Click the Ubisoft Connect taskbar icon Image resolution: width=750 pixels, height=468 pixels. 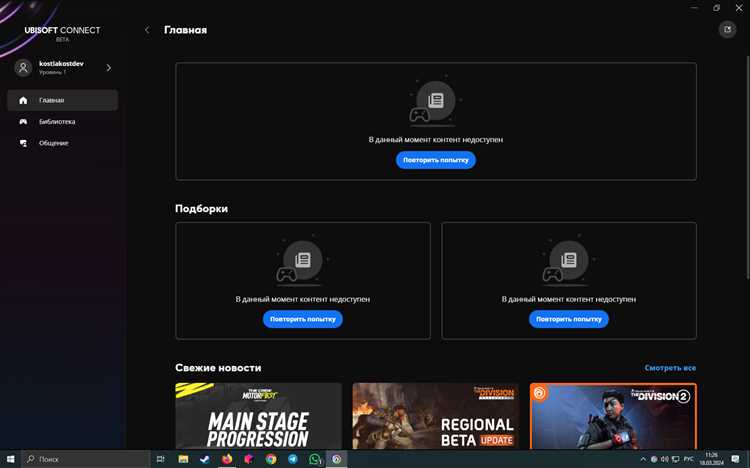[x=337, y=459]
